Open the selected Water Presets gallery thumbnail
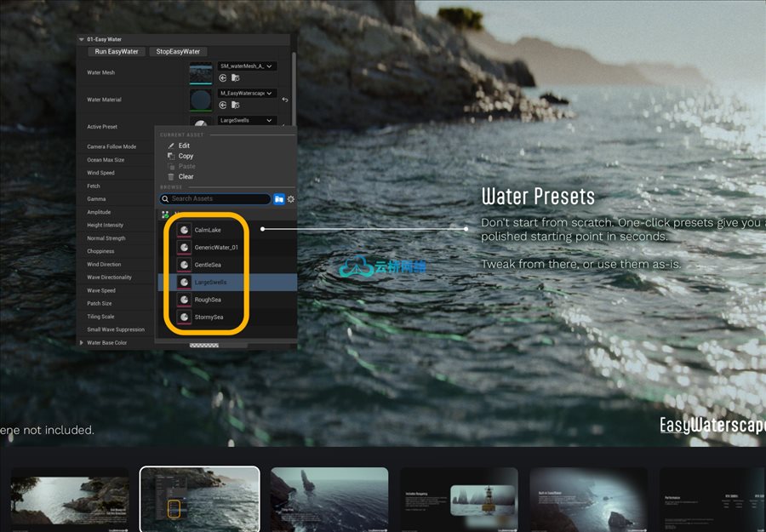The width and height of the screenshot is (766, 532). (200, 500)
